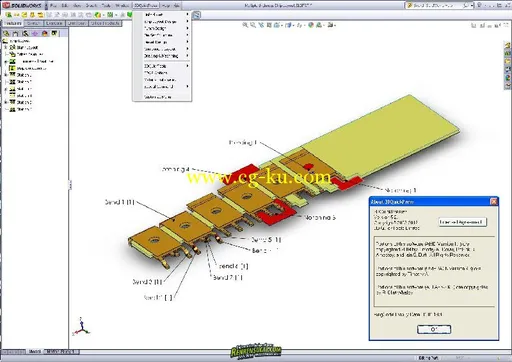This screenshot has height=362, width=512.
Task: Select the 'Notching 5' callout label
Action: (x=319, y=218)
